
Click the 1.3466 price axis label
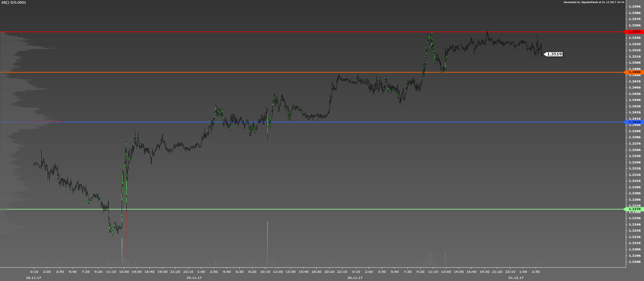(x=635, y=87)
